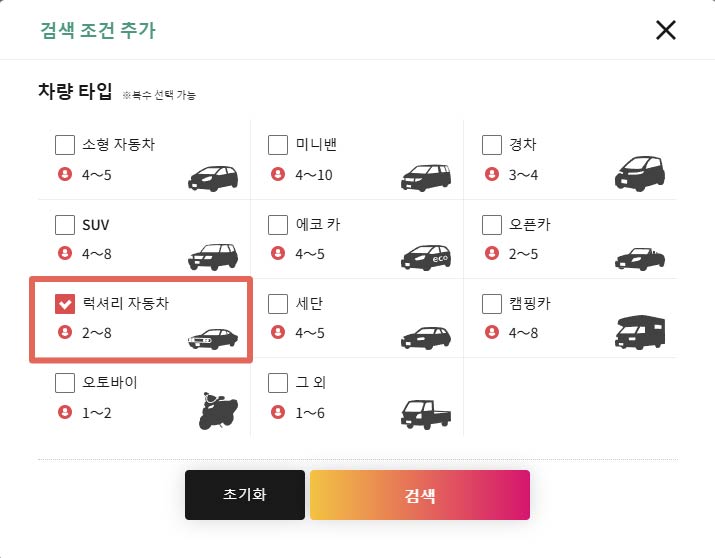Screen dimensions: 715x558
Task: Enable the 미니밴 checkbox
Action: click(278, 145)
